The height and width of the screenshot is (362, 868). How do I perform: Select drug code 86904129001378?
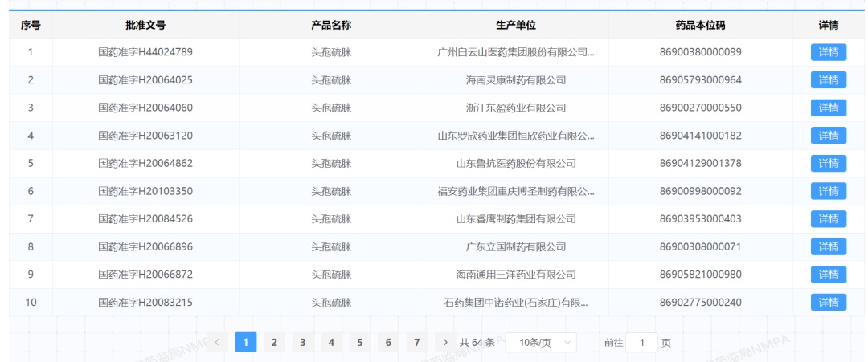[700, 164]
